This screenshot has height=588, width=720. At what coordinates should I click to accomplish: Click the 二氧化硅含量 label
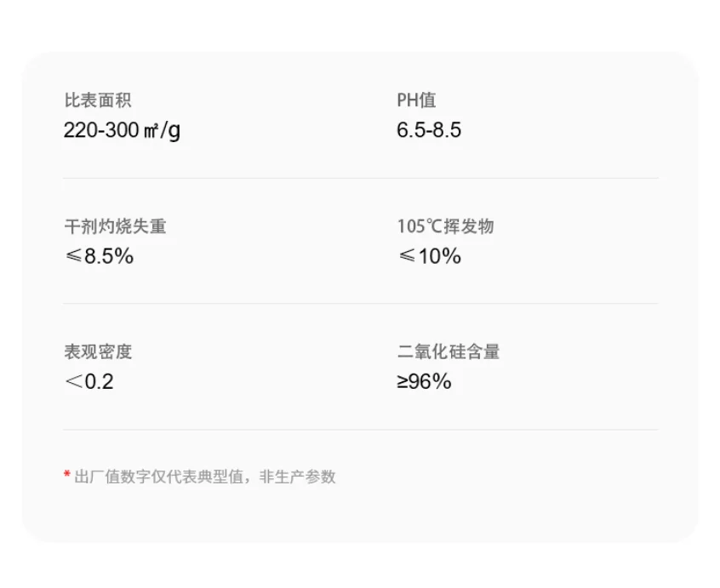(449, 351)
